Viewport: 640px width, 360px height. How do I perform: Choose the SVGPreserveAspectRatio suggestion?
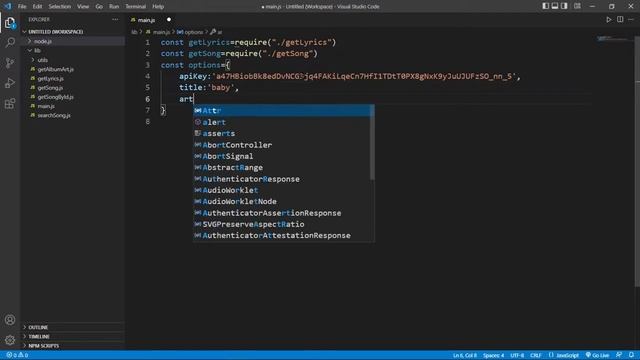(x=282, y=224)
